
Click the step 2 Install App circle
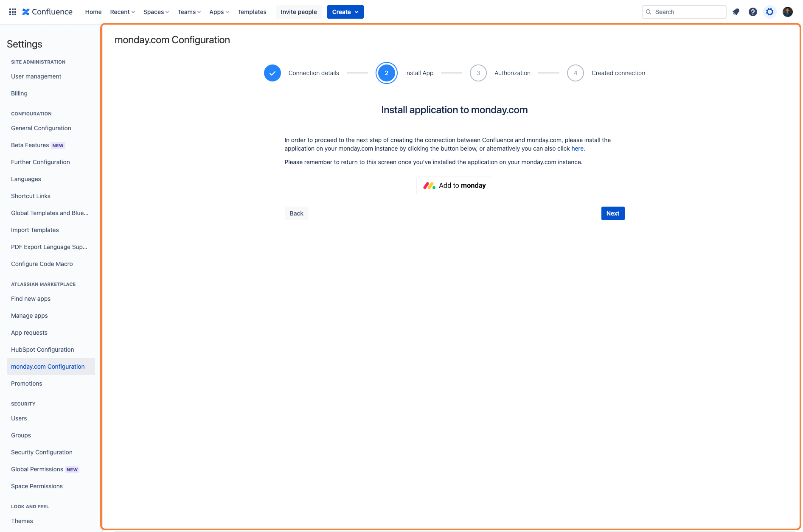pyautogui.click(x=387, y=73)
